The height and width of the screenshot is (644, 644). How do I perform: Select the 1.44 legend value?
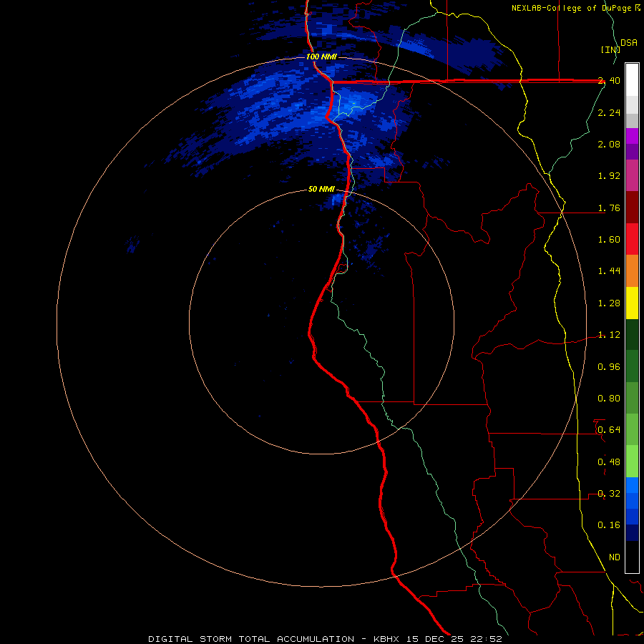(x=609, y=271)
